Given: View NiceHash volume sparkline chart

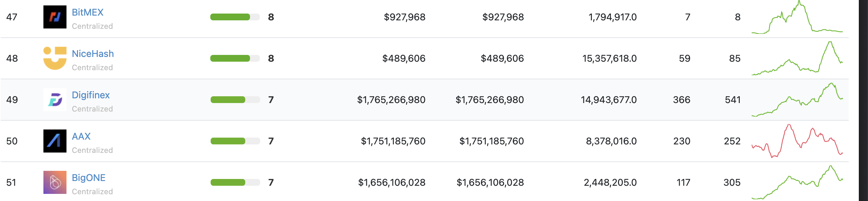Looking at the screenshot, I should (x=797, y=58).
